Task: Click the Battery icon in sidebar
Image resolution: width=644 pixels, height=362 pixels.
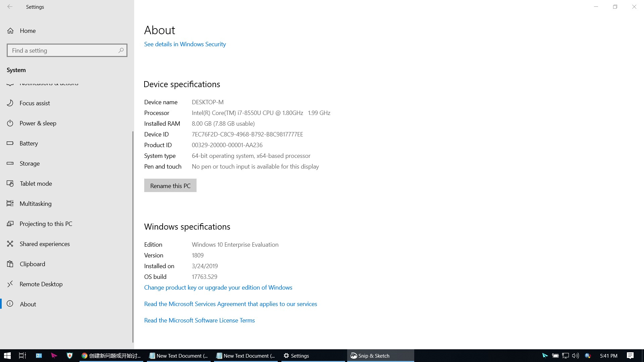Action: tap(10, 143)
